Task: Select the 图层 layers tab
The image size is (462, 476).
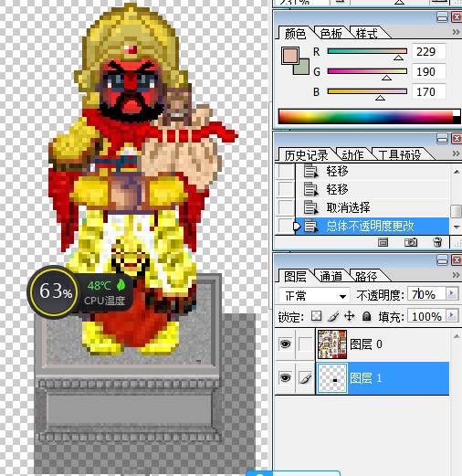Action: point(295,276)
